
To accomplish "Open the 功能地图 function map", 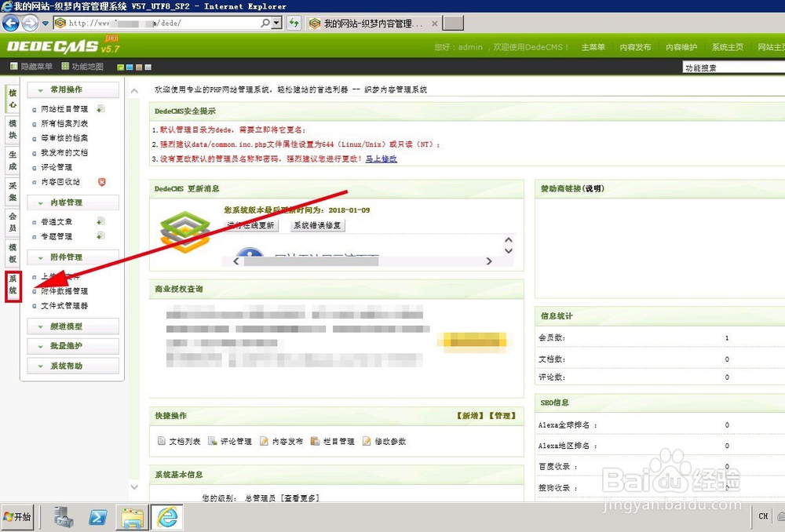I will point(82,67).
